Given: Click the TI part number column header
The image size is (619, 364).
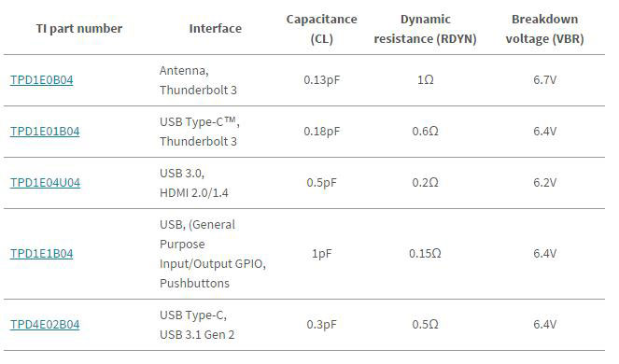Looking at the screenshot, I should pyautogui.click(x=79, y=28).
